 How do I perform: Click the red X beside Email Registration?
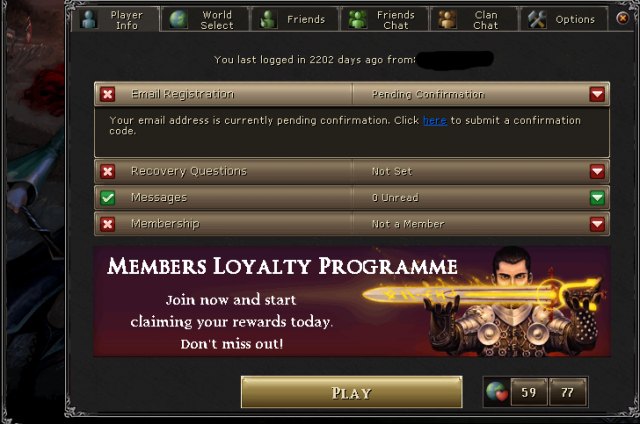108,94
